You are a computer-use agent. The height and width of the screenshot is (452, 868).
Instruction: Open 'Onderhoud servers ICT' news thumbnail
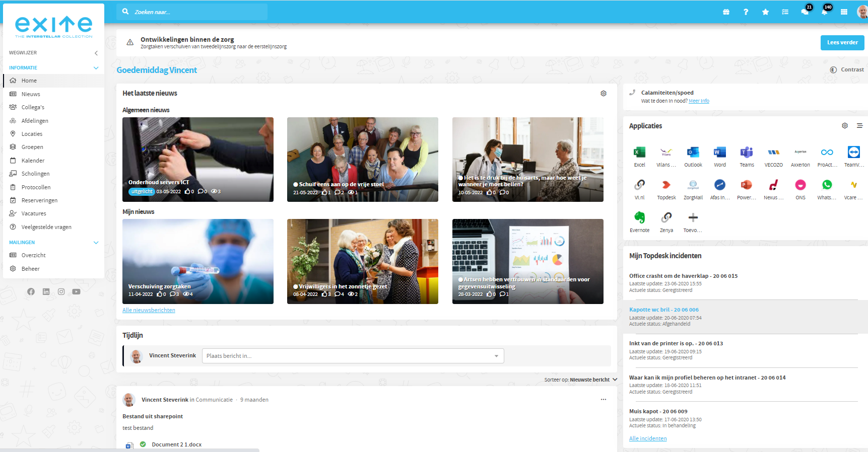point(198,160)
